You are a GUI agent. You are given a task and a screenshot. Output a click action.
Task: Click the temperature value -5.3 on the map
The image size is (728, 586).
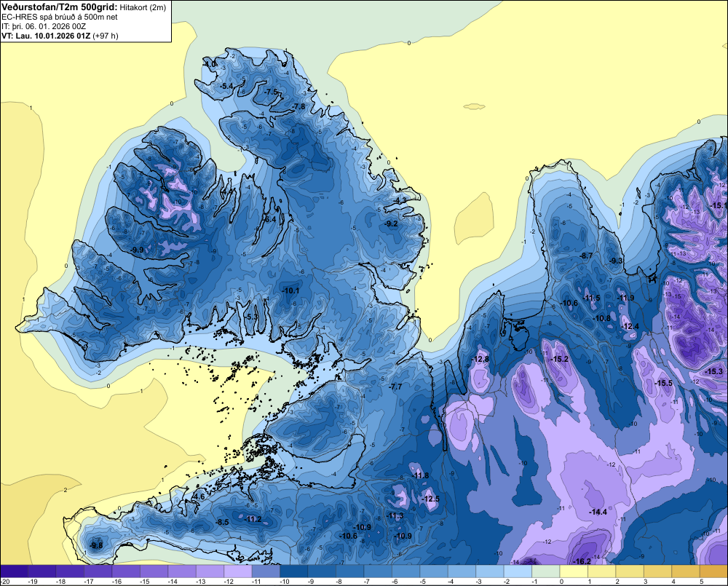point(251,317)
